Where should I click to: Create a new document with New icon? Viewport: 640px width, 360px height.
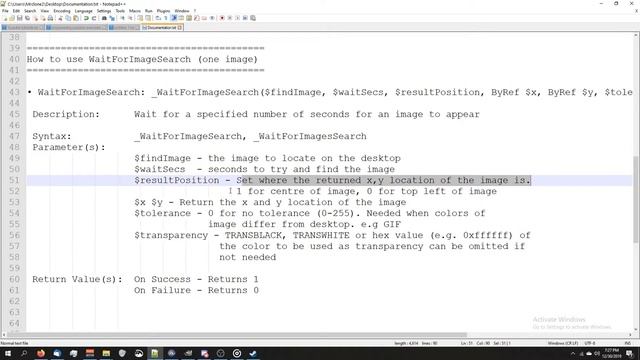(x=4, y=18)
